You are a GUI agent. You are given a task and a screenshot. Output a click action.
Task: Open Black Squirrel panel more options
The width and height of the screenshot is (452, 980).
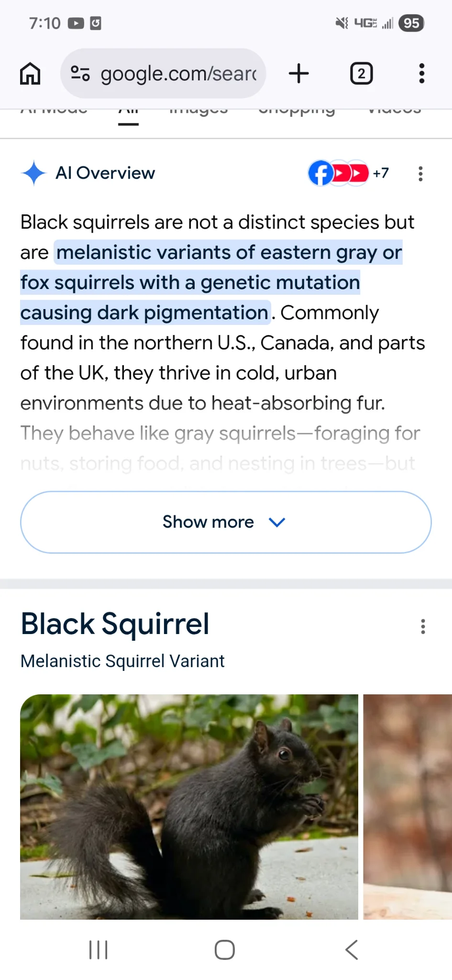click(x=423, y=626)
